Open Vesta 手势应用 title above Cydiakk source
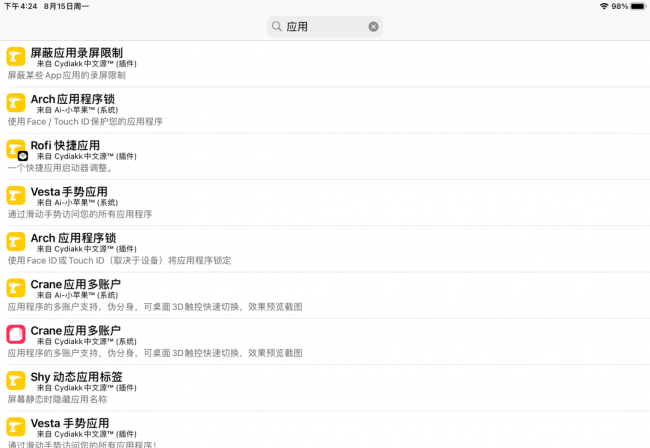Image resolution: width=650 pixels, height=448 pixels. (x=70, y=423)
